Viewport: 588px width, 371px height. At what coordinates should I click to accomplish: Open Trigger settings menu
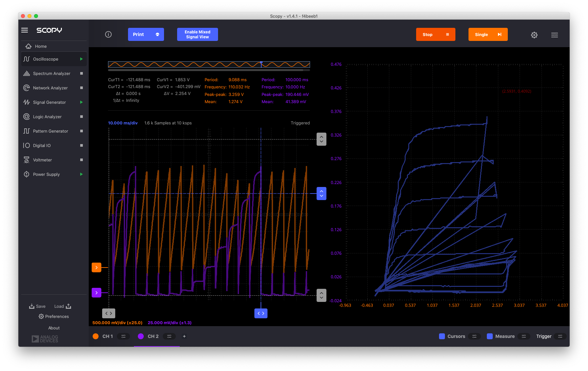(560, 336)
